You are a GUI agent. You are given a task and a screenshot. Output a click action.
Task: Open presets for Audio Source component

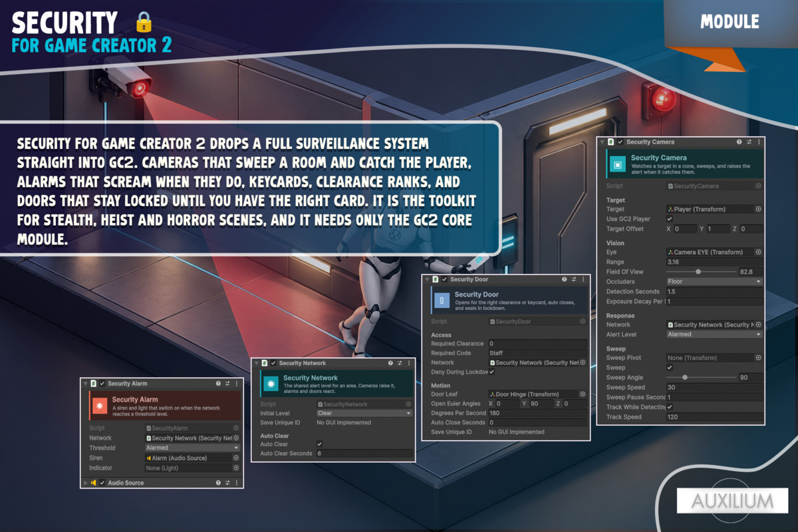tap(228, 483)
